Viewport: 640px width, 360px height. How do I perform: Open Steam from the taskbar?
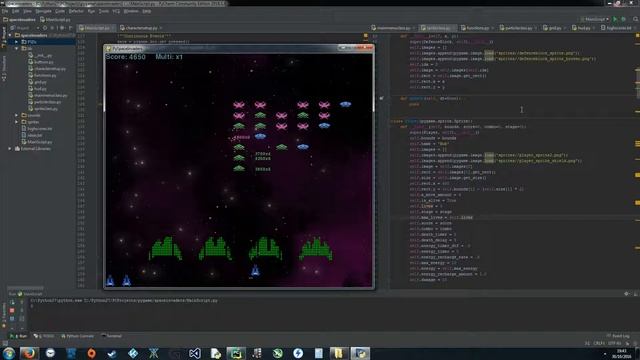112,353
